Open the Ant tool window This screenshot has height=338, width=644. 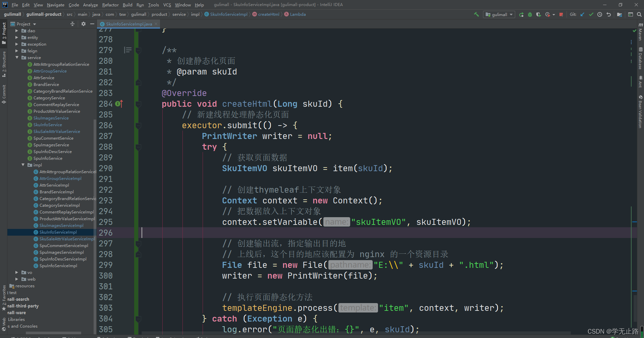(x=640, y=82)
